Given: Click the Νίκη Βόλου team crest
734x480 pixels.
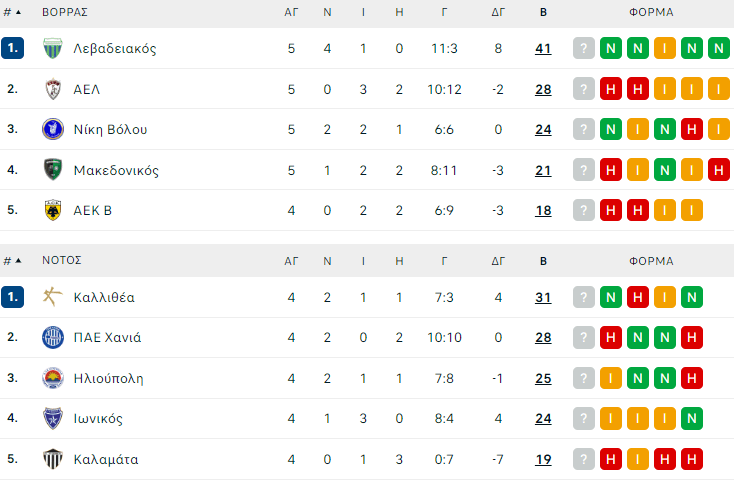Looking at the screenshot, I should pyautogui.click(x=53, y=129).
